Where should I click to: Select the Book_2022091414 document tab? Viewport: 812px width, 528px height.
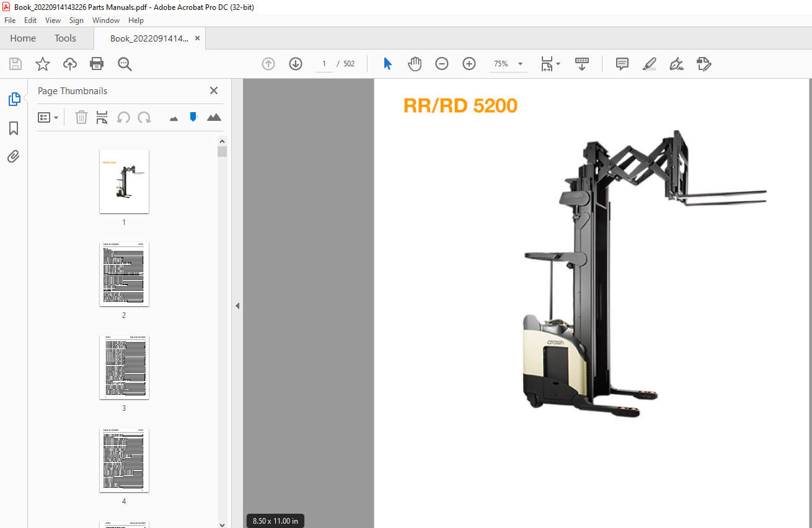pyautogui.click(x=149, y=38)
